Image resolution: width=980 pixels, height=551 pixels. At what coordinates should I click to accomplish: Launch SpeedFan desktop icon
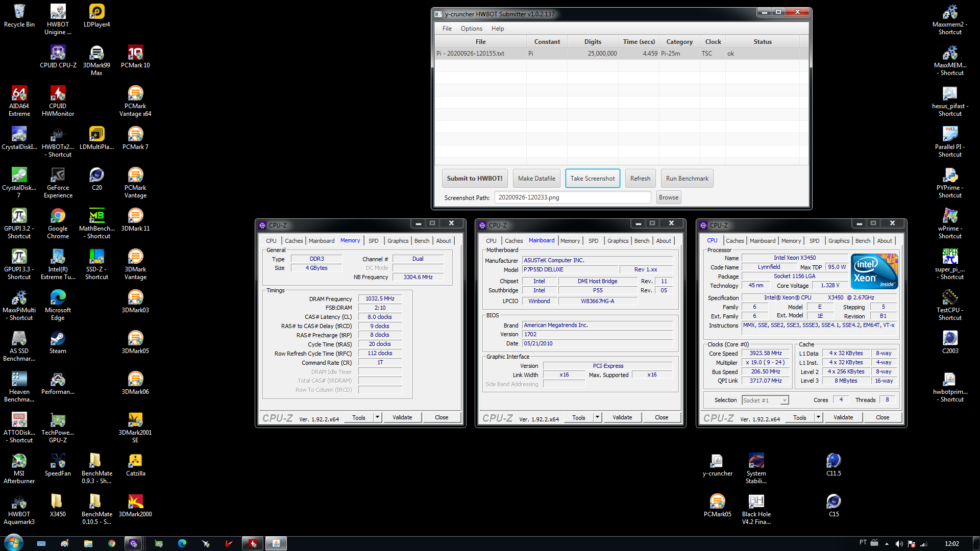click(58, 465)
